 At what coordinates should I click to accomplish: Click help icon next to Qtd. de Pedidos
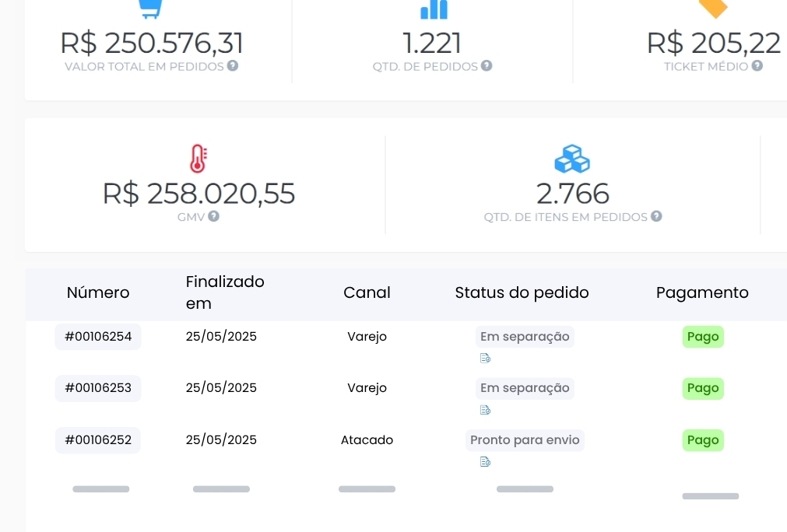coord(487,66)
